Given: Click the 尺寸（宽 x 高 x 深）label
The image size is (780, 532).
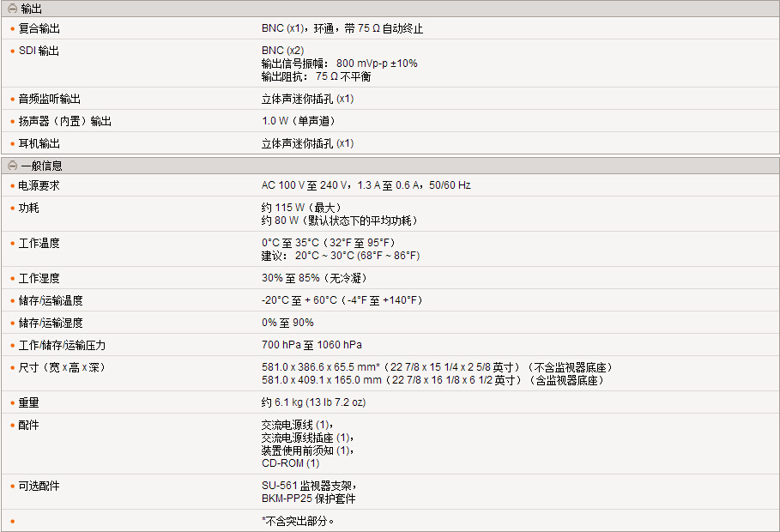Looking at the screenshot, I should (62, 367).
